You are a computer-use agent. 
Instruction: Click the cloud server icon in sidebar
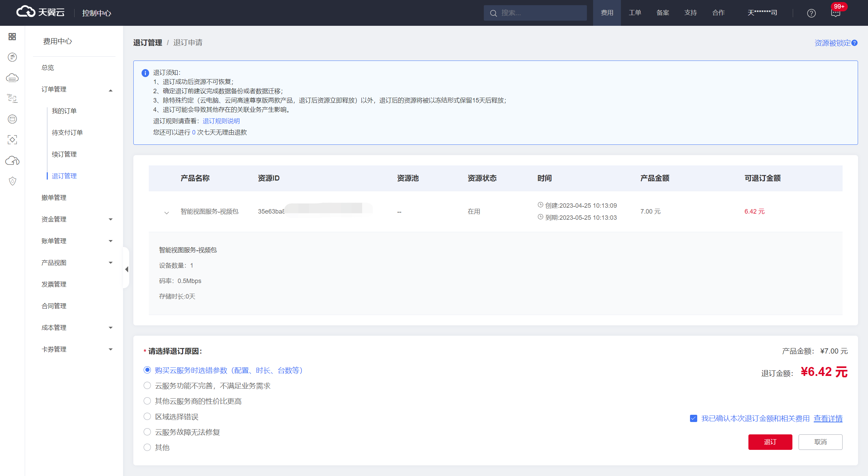[12, 78]
